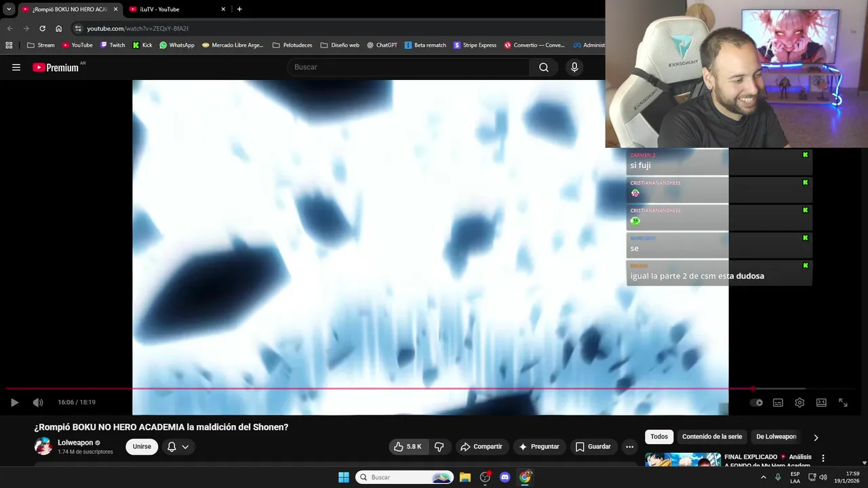
Task: Open the WhatsApp bookmark
Action: coord(177,45)
